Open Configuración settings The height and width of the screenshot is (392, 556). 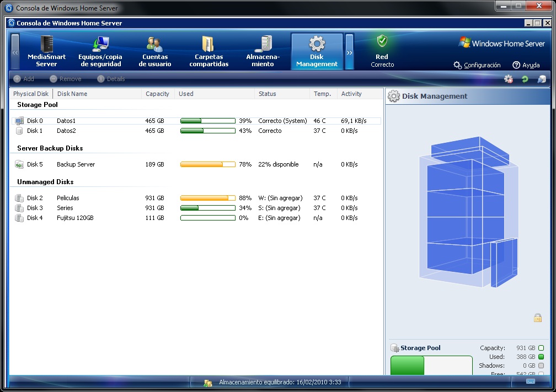tap(477, 65)
